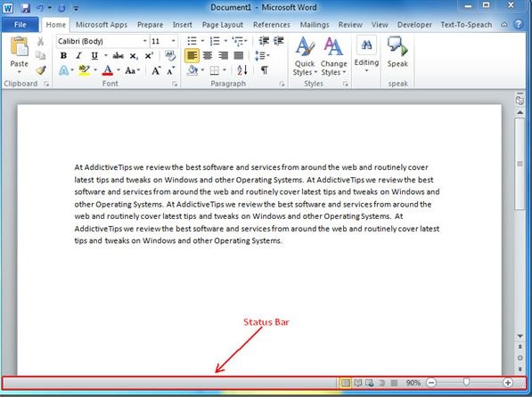Select Align Text Left
Image resolution: width=532 pixels, height=397 pixels.
(192, 55)
